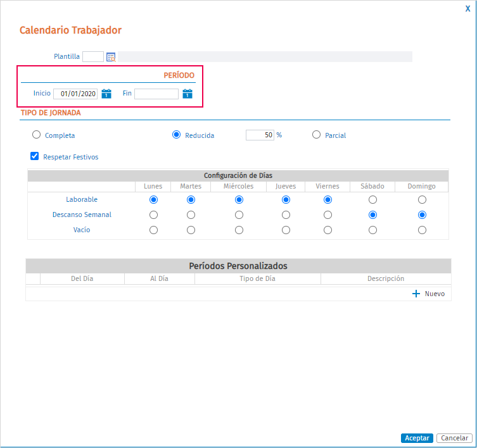Choose the Reducida jornada radio button
Viewport: 477px width, 448px height.
(177, 135)
